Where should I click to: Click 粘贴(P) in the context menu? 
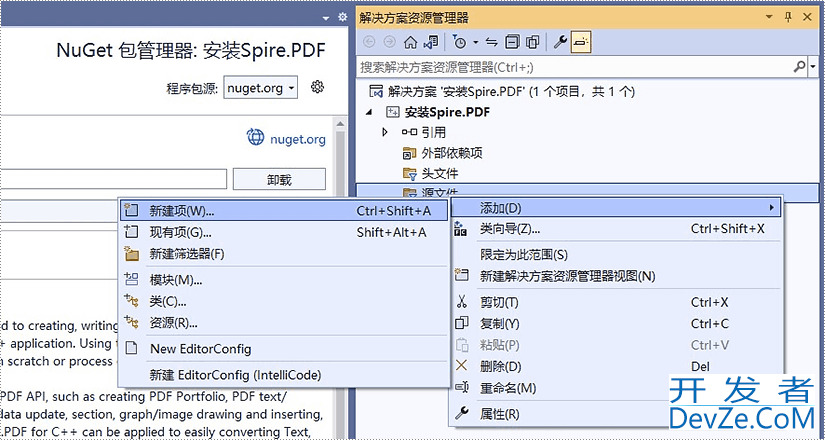point(616,345)
